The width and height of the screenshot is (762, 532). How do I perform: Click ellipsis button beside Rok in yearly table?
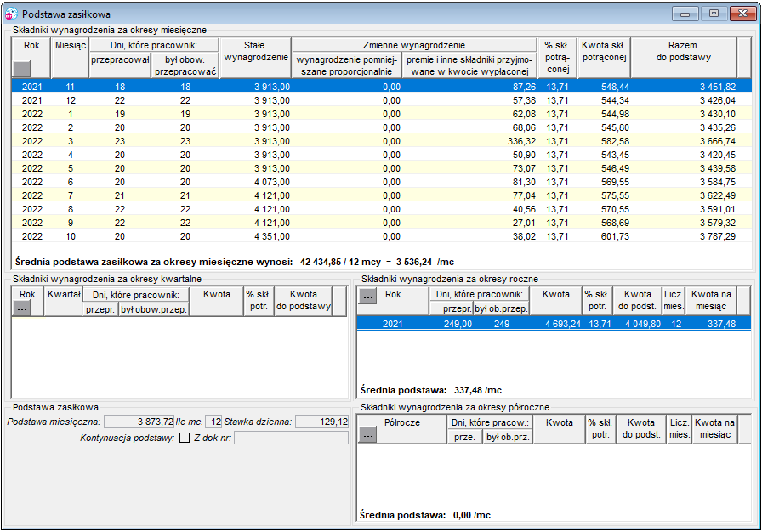(x=367, y=296)
